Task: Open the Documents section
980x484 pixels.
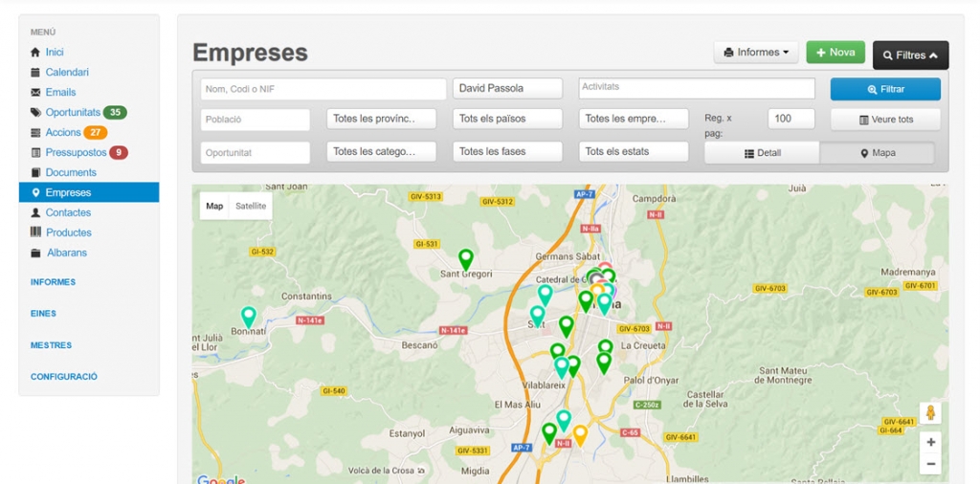Action: pos(71,172)
